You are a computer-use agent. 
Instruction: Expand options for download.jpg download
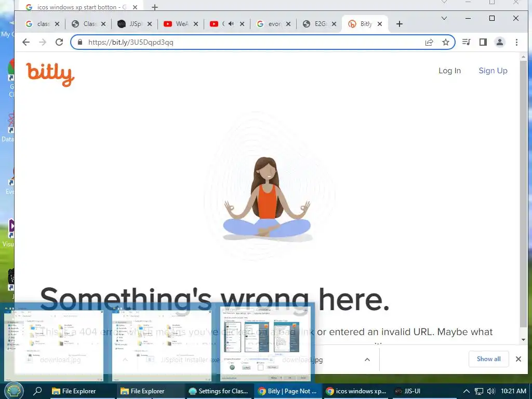tap(367, 360)
